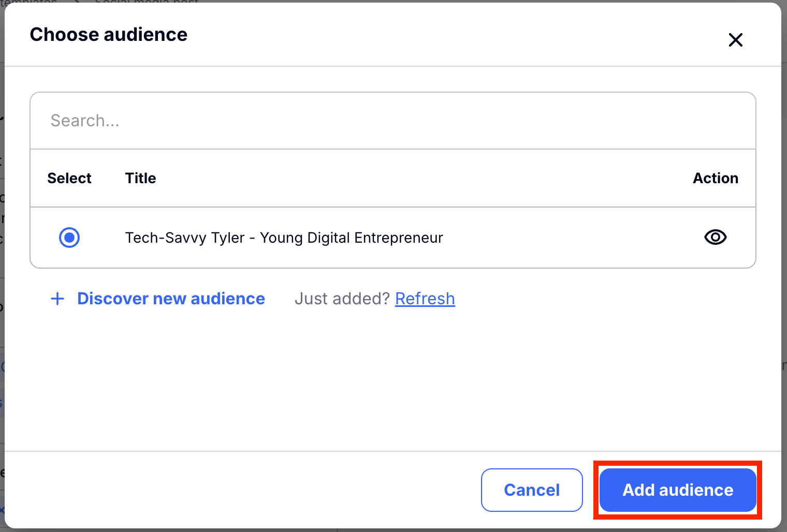The height and width of the screenshot is (532, 787).
Task: Click the Select column header
Action: [x=69, y=178]
